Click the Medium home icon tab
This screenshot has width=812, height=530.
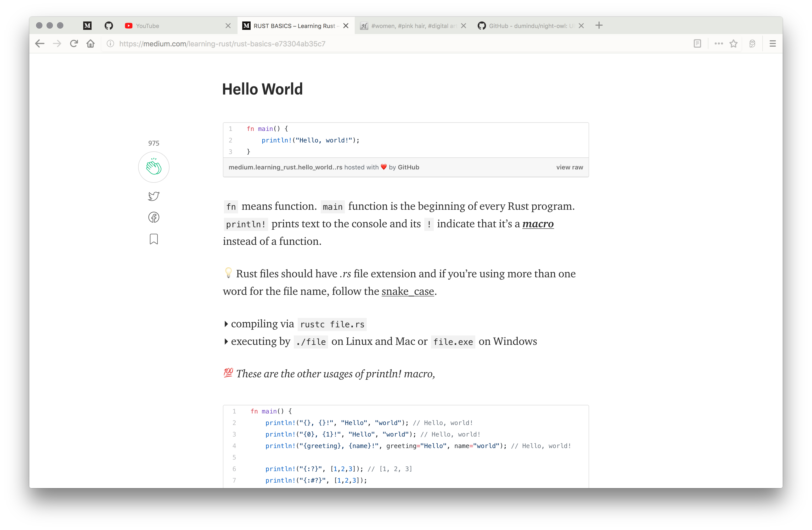click(x=88, y=25)
